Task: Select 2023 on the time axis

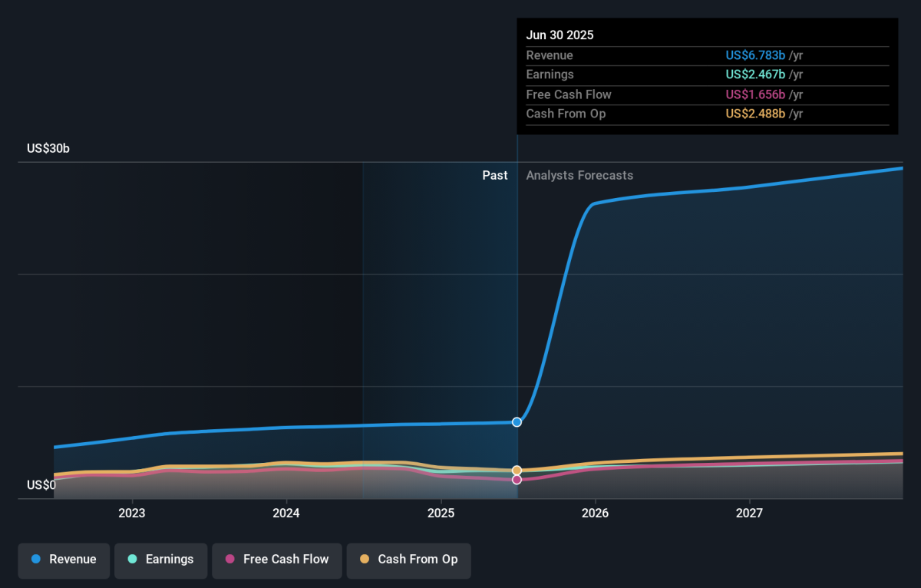Action: pyautogui.click(x=132, y=513)
